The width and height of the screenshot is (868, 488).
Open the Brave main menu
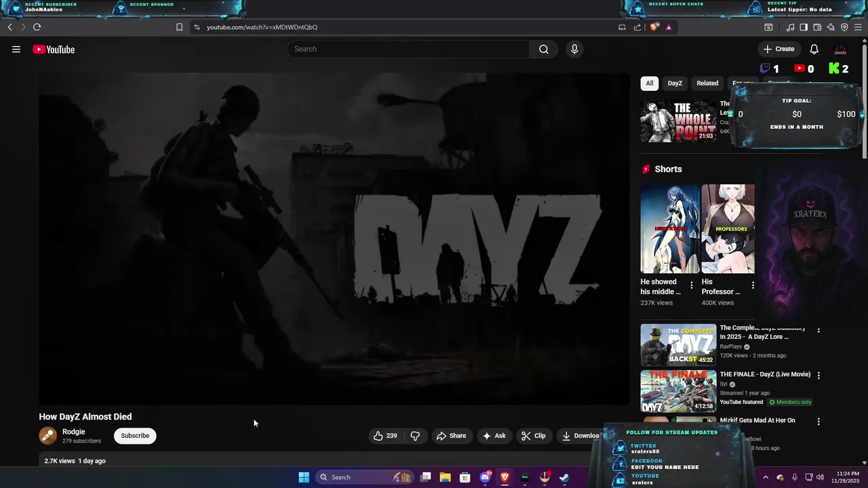point(858,27)
